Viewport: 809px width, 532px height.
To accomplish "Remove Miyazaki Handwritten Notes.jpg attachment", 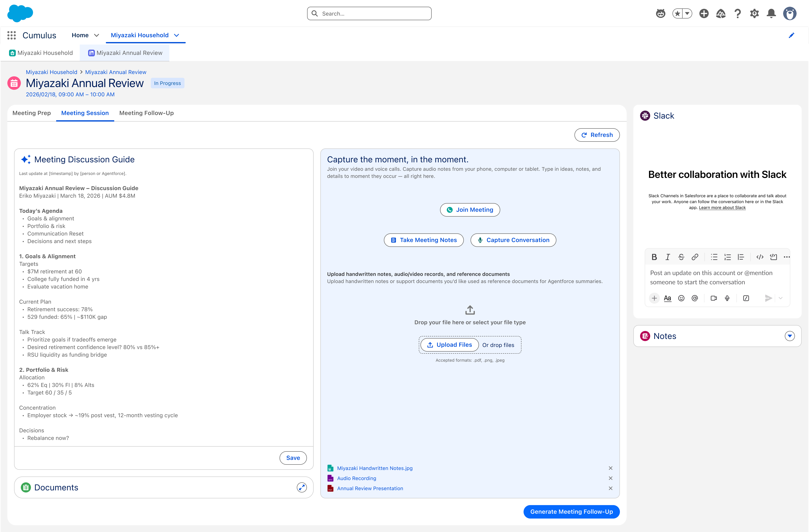I will 610,468.
